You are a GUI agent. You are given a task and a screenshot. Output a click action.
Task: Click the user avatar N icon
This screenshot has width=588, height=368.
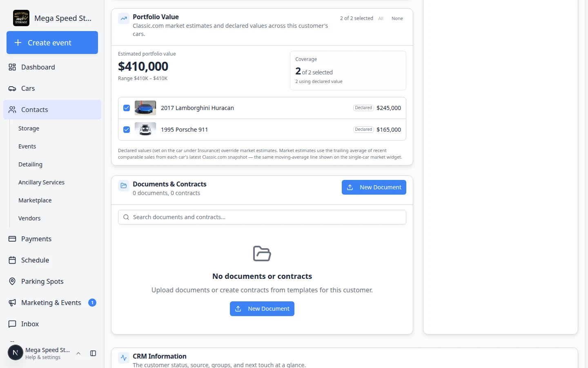coord(16,352)
